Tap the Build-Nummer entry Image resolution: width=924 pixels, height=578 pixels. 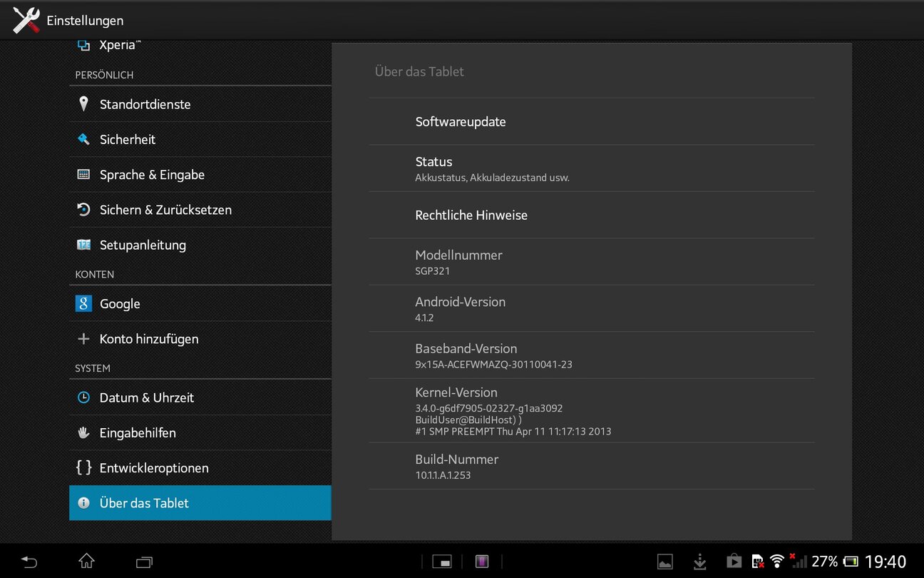click(x=456, y=466)
